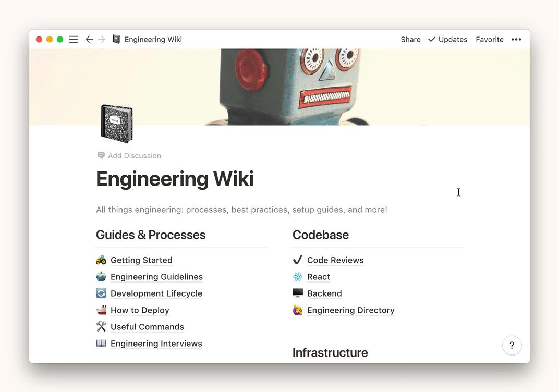Click the forward navigation arrow
Viewport: 559px width, 392px height.
pos(102,39)
